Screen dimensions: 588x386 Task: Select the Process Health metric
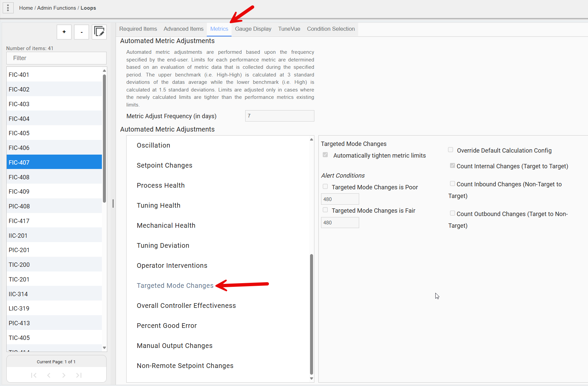160,185
